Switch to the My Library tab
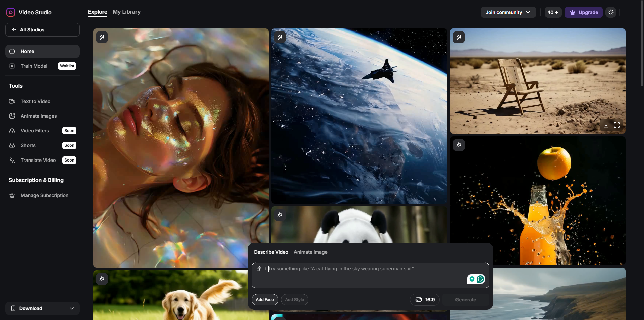644x320 pixels. pos(126,12)
